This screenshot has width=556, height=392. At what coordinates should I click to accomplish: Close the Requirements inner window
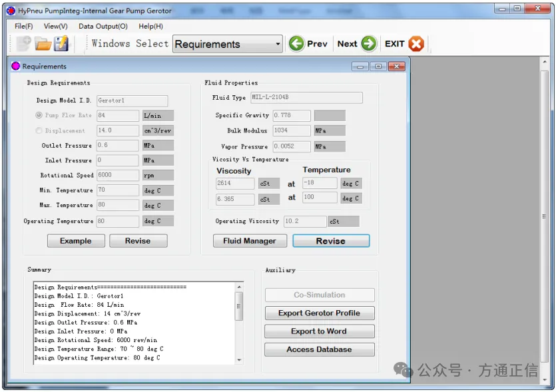pyautogui.click(x=396, y=67)
